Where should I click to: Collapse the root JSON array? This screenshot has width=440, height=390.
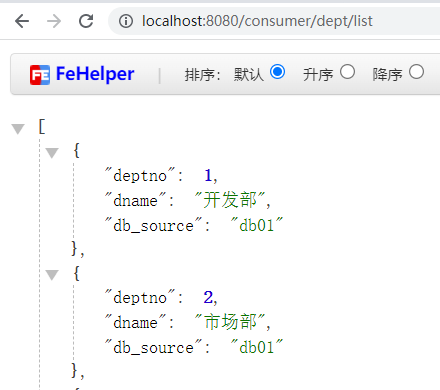(18, 129)
